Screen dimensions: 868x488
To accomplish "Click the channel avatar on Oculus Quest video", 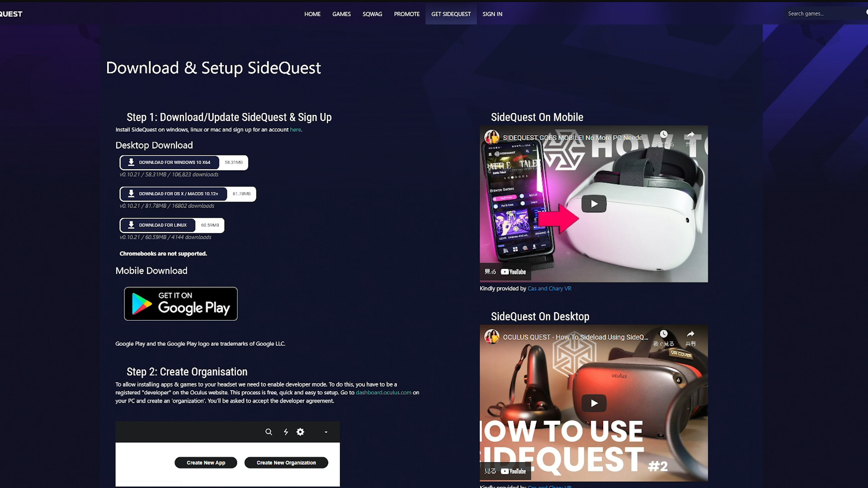I will click(492, 337).
